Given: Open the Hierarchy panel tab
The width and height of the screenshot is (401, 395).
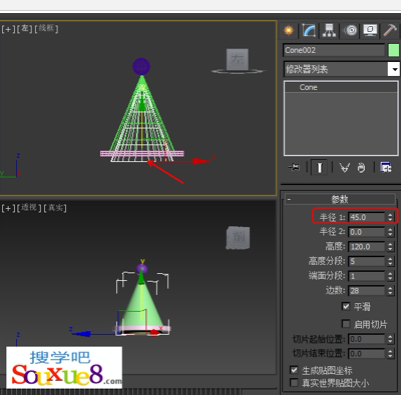Looking at the screenshot, I should [x=329, y=30].
